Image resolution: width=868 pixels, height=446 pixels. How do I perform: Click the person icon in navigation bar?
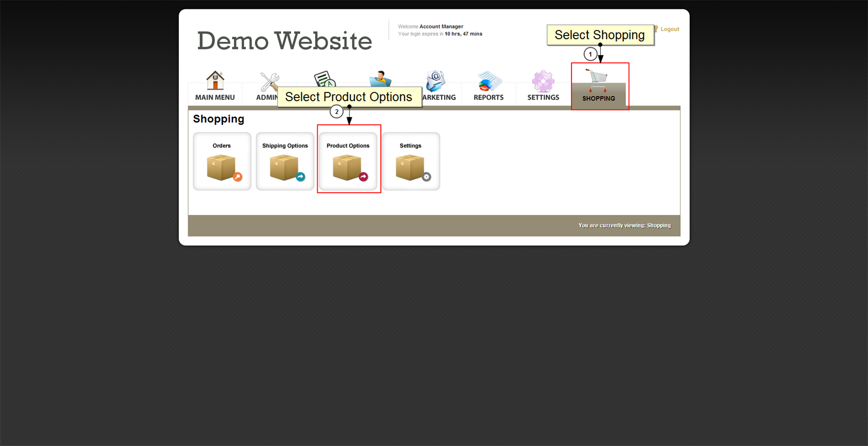coord(380,78)
